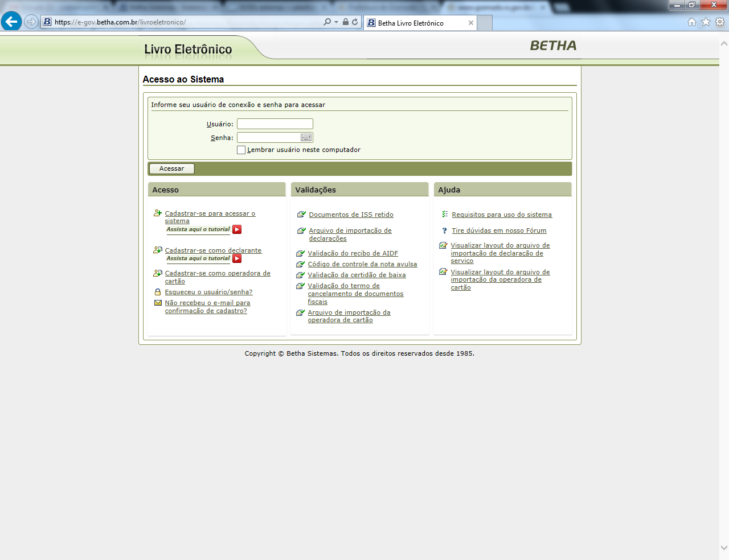Click the browser forward arrow
This screenshot has width=729, height=560.
[x=31, y=22]
